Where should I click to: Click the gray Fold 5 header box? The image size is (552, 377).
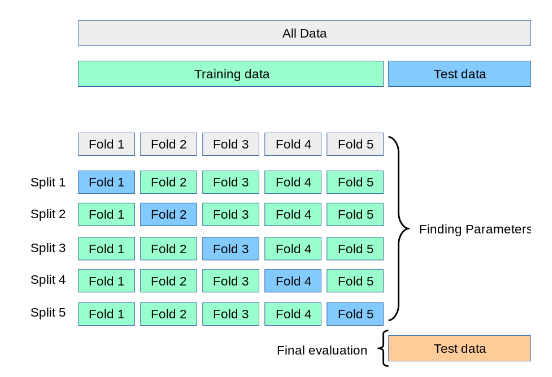pyautogui.click(x=355, y=144)
